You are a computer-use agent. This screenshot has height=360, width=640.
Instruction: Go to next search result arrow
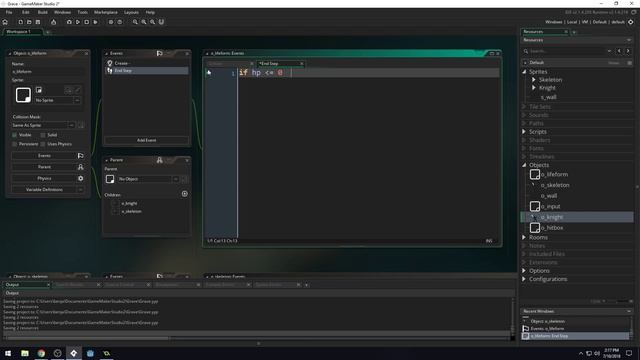pyautogui.click(x=628, y=51)
